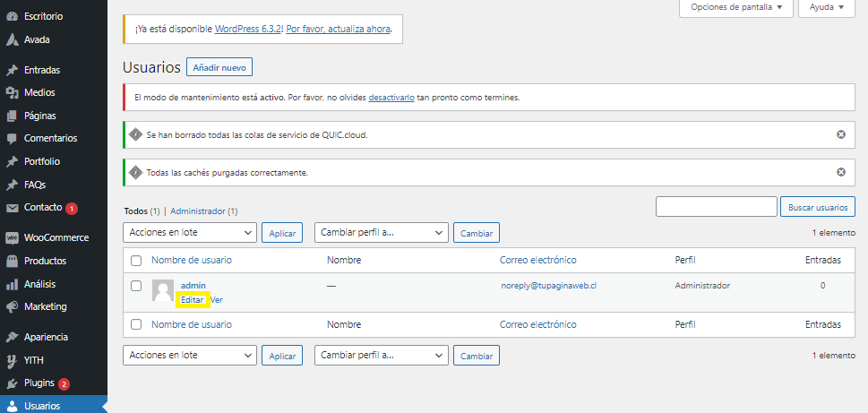This screenshot has width=868, height=413.
Task: Click the Añadir nuevo button
Action: tap(219, 67)
